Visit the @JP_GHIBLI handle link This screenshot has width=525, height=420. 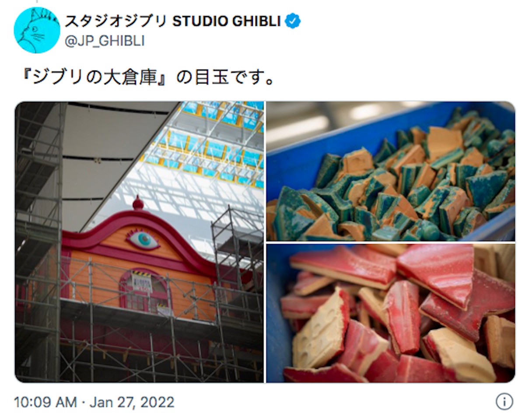[105, 41]
